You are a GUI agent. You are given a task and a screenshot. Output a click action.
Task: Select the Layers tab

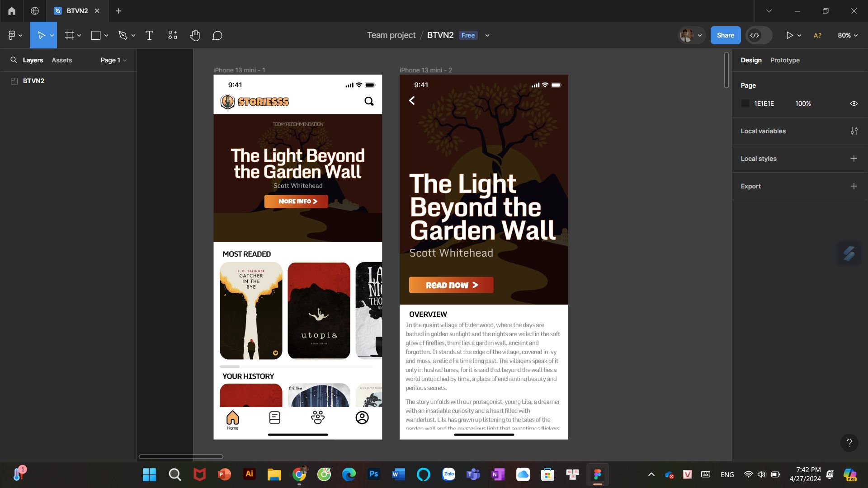coord(33,60)
